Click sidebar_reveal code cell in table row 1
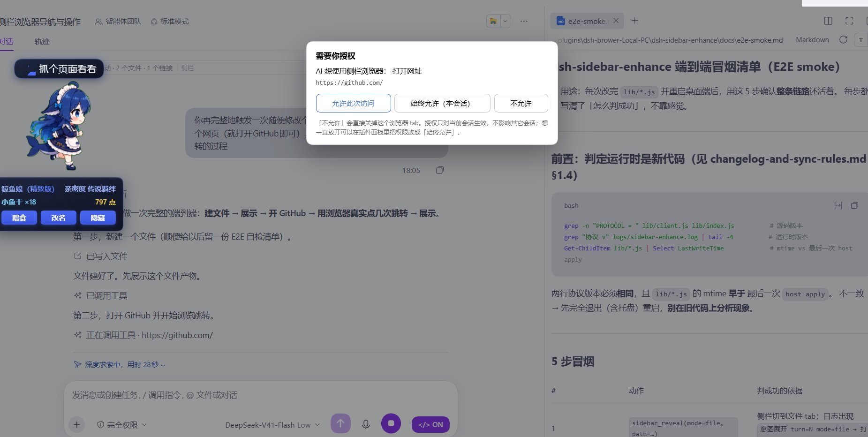The width and height of the screenshot is (868, 437). point(683,428)
